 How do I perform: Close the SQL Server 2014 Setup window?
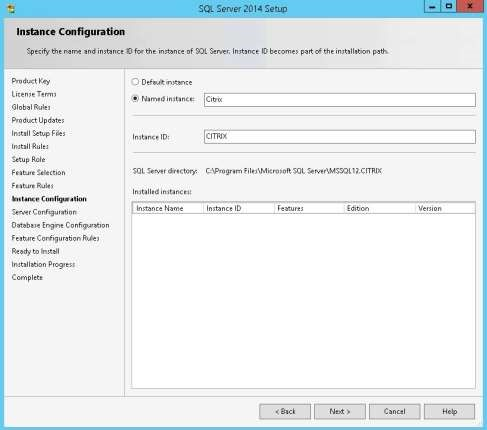coord(470,7)
